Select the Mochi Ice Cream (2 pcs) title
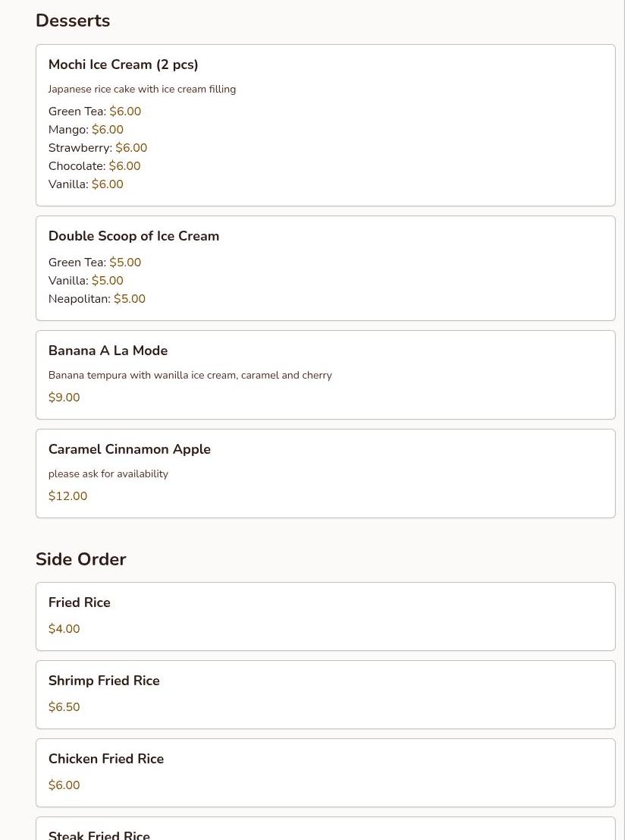 point(123,65)
